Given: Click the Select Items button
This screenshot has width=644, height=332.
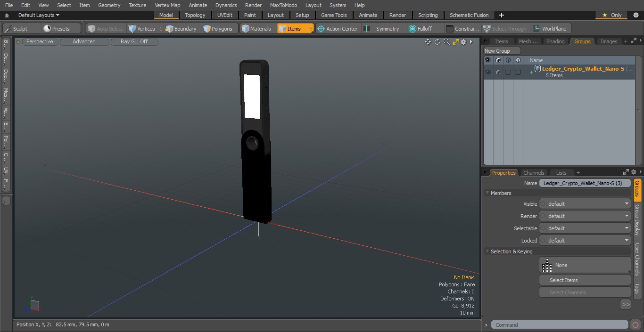Looking at the screenshot, I should 585,280.
